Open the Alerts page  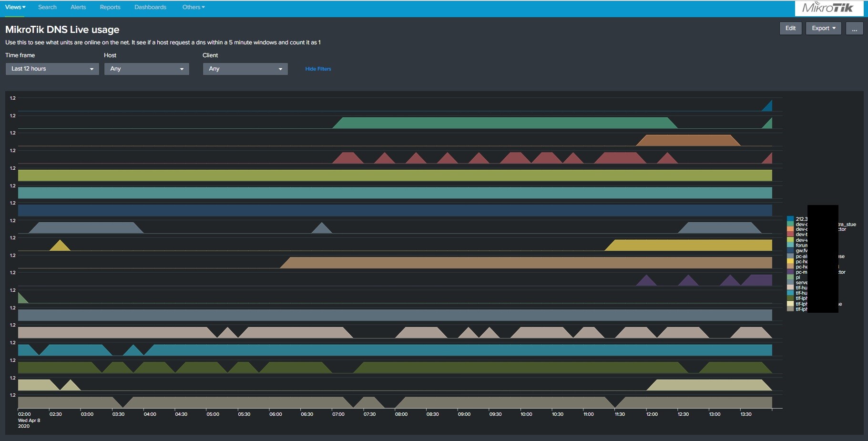click(x=78, y=7)
